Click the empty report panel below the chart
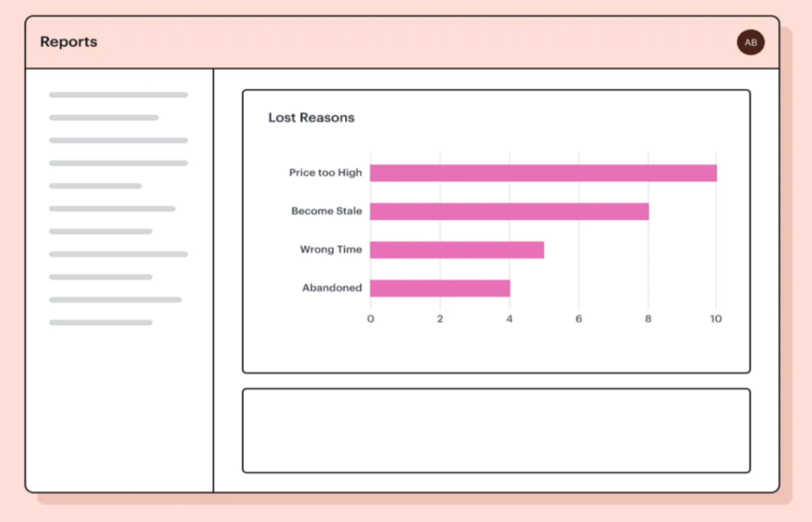The width and height of the screenshot is (812, 522). tap(496, 428)
